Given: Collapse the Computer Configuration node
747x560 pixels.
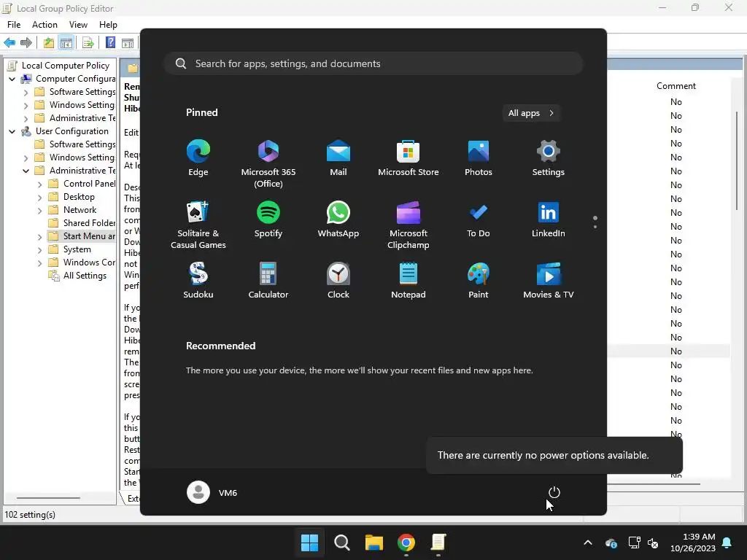Looking at the screenshot, I should pos(12,79).
